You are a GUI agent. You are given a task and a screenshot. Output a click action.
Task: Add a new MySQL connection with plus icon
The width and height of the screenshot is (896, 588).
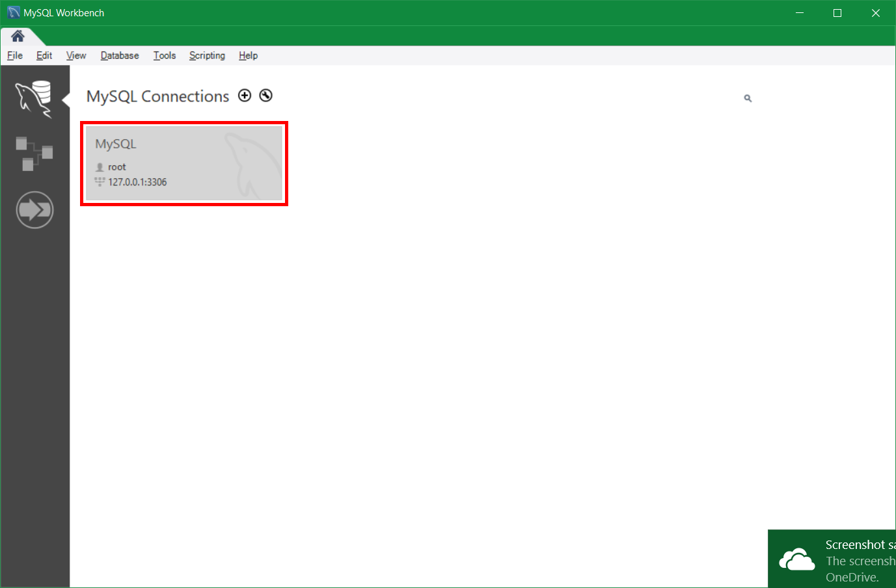(x=245, y=96)
